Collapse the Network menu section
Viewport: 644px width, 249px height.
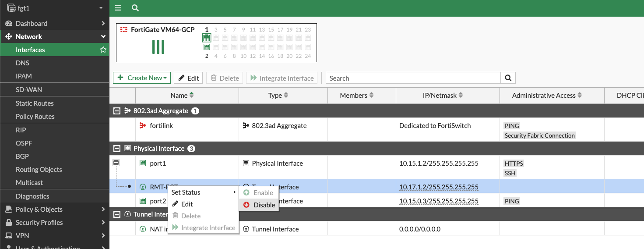103,36
